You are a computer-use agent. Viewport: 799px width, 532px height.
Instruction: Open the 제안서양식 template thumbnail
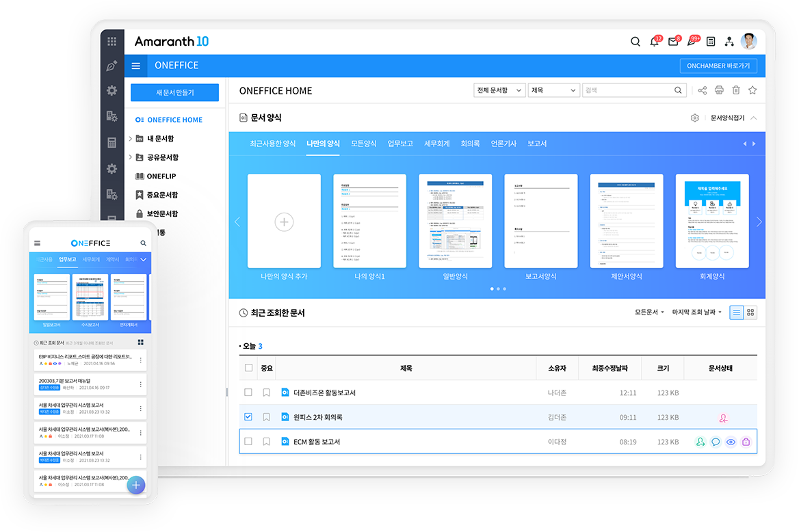point(626,221)
